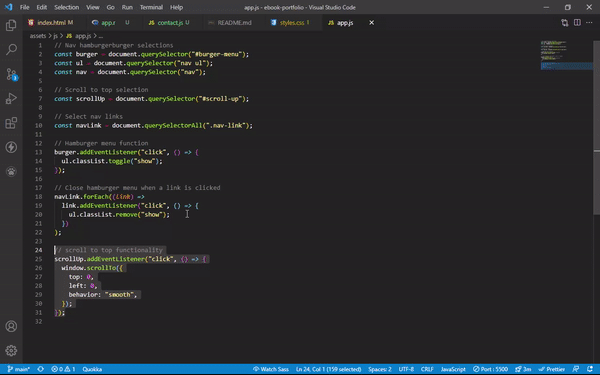Click the toggle method on line 14
Image resolution: width=600 pixels, height=375 pixels.
(119, 161)
